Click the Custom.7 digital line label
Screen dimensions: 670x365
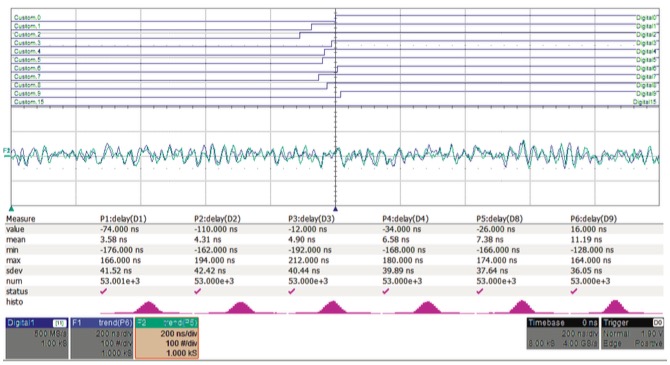pyautogui.click(x=27, y=77)
